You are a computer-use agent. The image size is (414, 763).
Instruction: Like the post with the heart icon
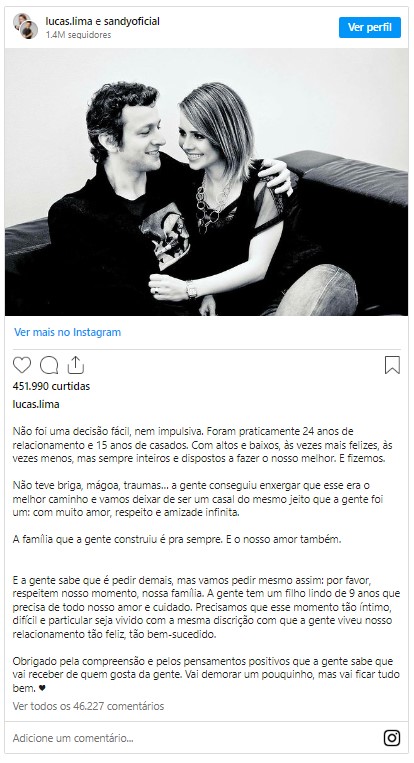22,365
